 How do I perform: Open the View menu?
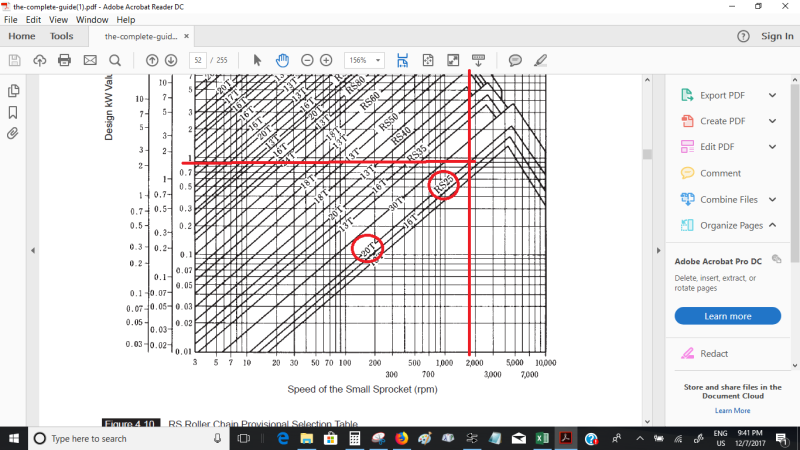(58, 20)
